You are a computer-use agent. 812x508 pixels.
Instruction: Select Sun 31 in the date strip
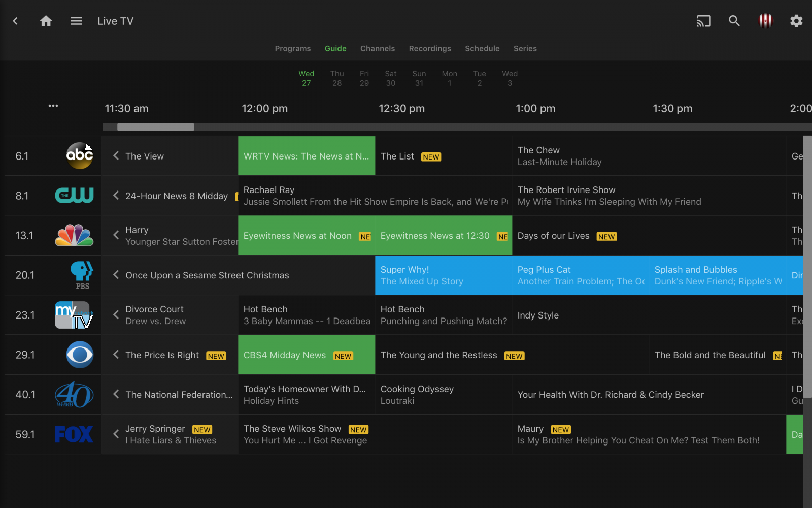click(419, 78)
